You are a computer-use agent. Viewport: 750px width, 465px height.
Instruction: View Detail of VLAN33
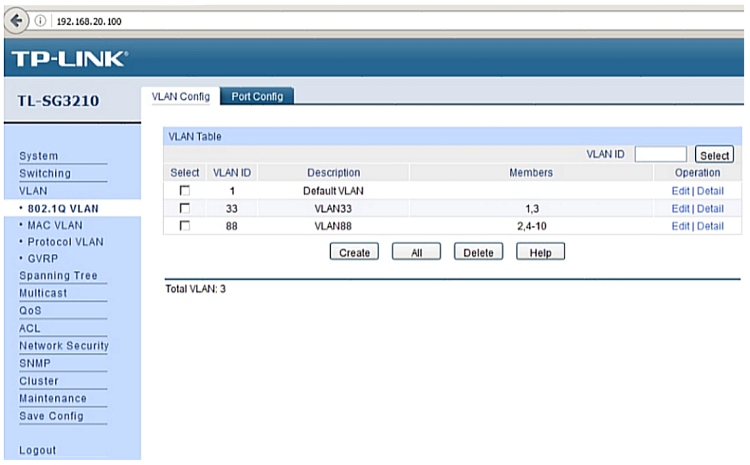(710, 209)
